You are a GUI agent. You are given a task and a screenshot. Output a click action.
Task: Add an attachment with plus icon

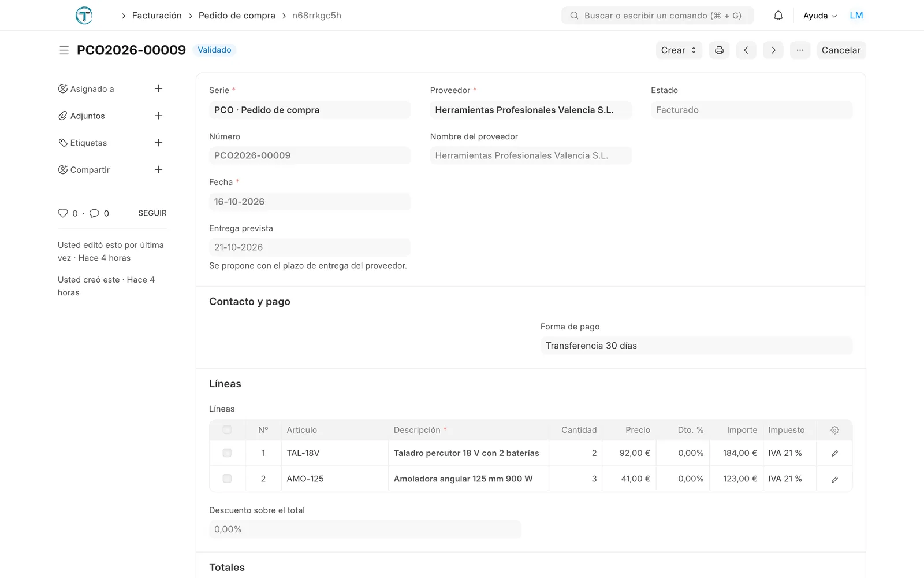[x=158, y=116]
